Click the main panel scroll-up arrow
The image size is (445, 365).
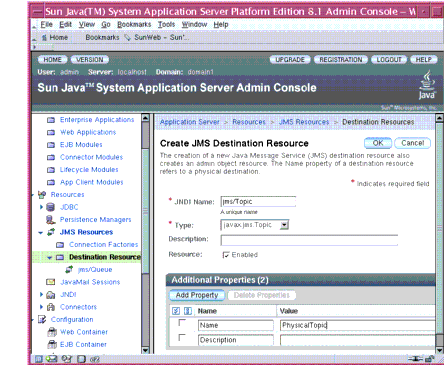[439, 118]
